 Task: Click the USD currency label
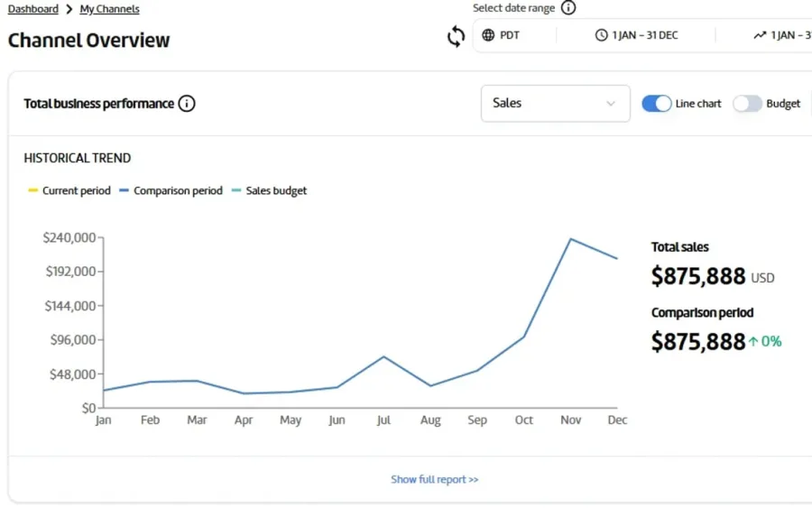762,278
